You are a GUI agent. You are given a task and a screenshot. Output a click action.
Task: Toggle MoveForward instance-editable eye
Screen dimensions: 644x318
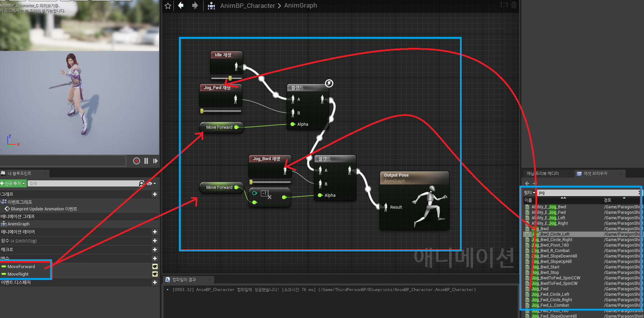[x=155, y=266]
